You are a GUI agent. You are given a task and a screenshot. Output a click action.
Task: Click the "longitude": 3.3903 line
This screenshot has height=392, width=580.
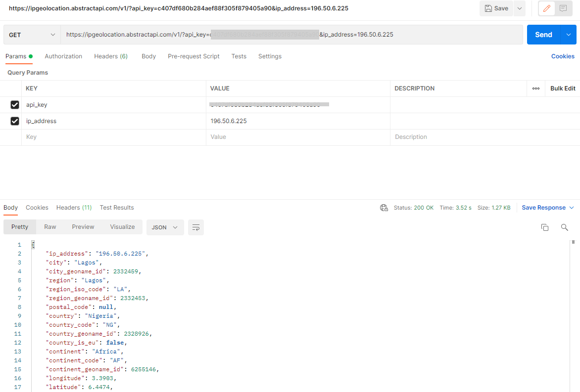pos(81,378)
